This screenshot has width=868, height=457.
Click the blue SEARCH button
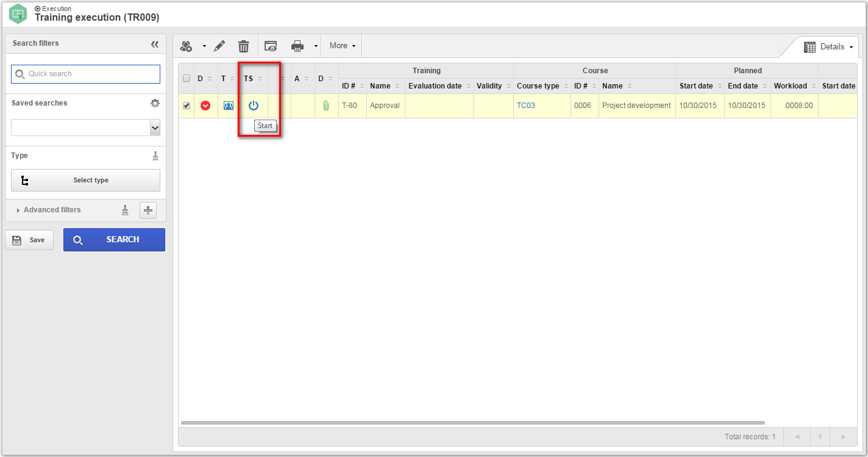114,240
